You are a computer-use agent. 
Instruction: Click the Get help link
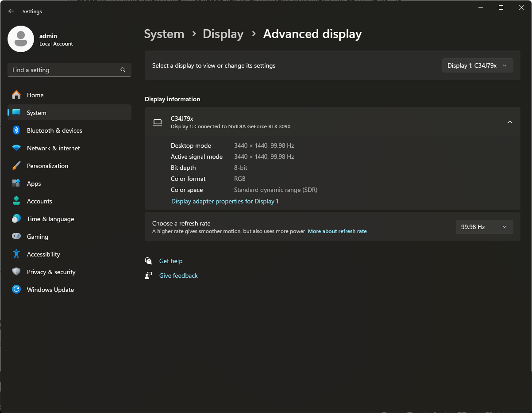point(171,261)
